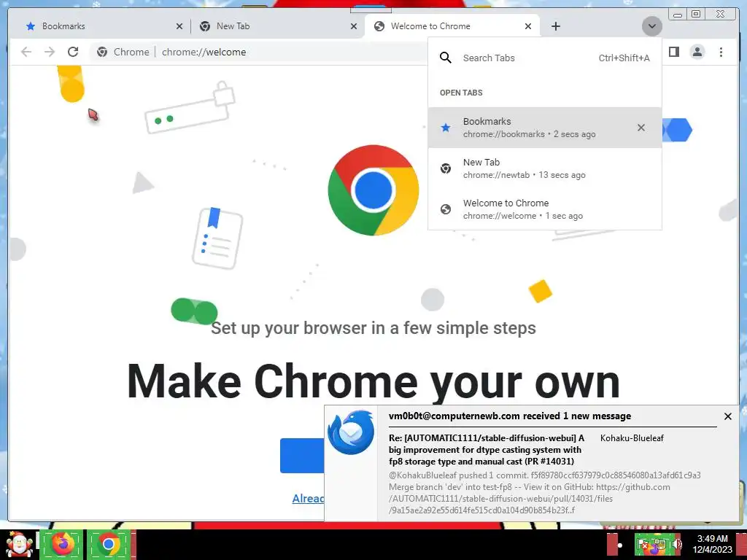Open the Santa start menu icon
This screenshot has height=560, width=747.
[x=19, y=544]
